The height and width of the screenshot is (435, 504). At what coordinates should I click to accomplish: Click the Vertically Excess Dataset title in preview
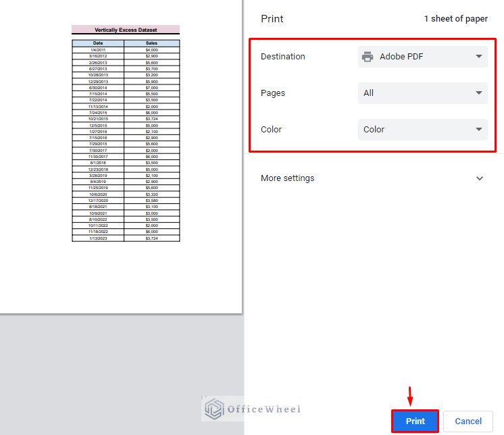coord(126,30)
